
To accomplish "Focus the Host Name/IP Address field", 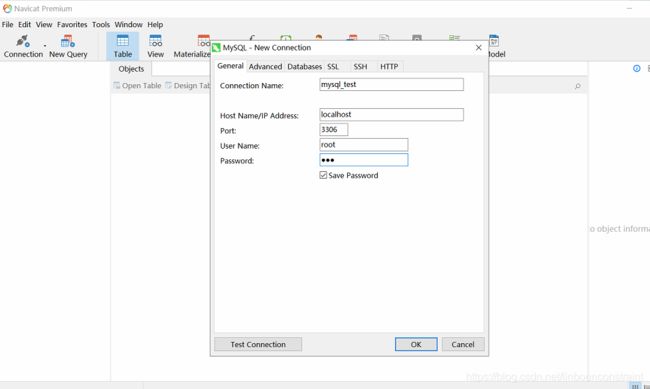I will 391,114.
